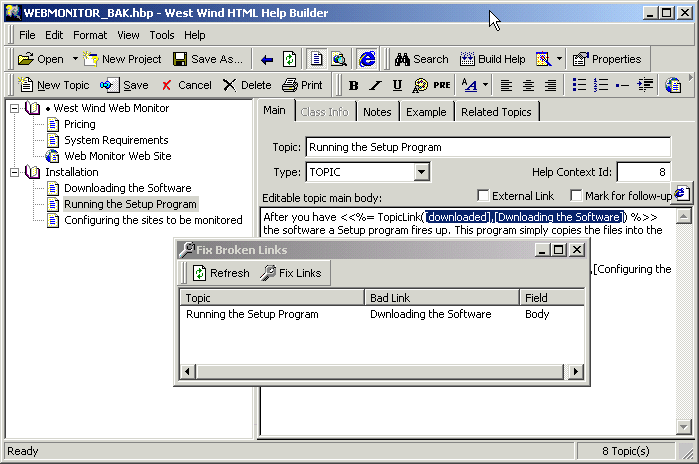
Task: Click the Search binoculars button
Action: pos(421,59)
